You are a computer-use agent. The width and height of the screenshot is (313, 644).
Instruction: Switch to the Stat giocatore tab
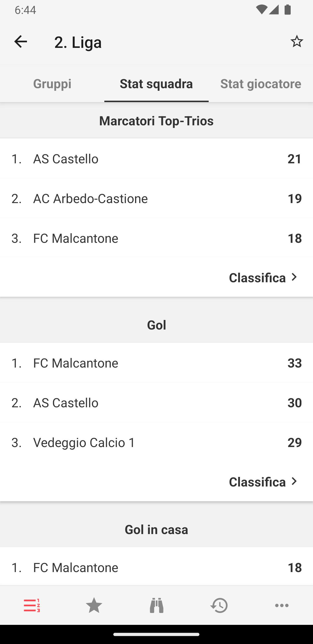(x=261, y=84)
